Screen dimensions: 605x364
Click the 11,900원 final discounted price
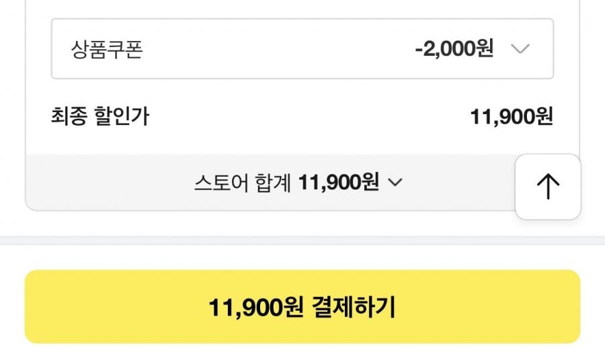(512, 117)
